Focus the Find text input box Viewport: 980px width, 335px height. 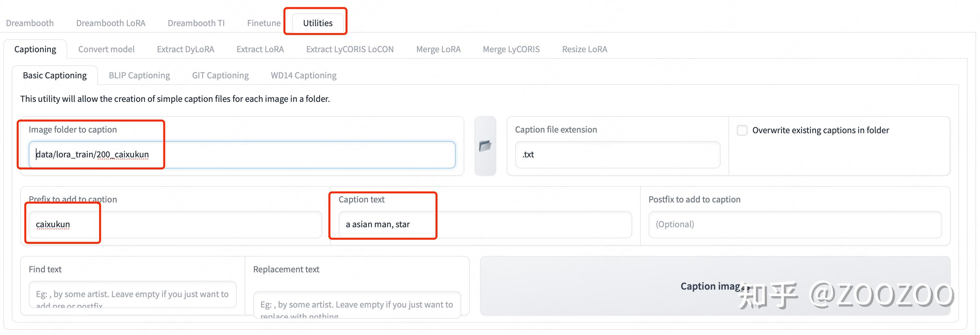tap(132, 294)
